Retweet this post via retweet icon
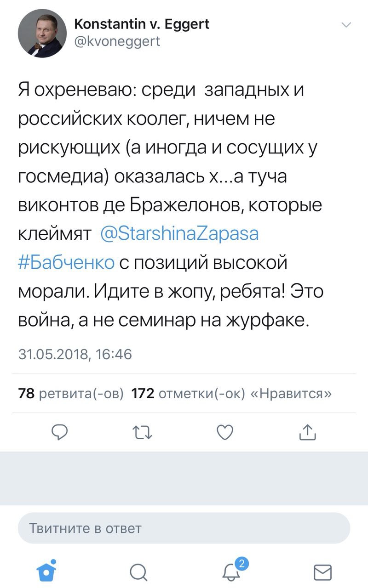The height and width of the screenshot is (588, 368). (142, 432)
